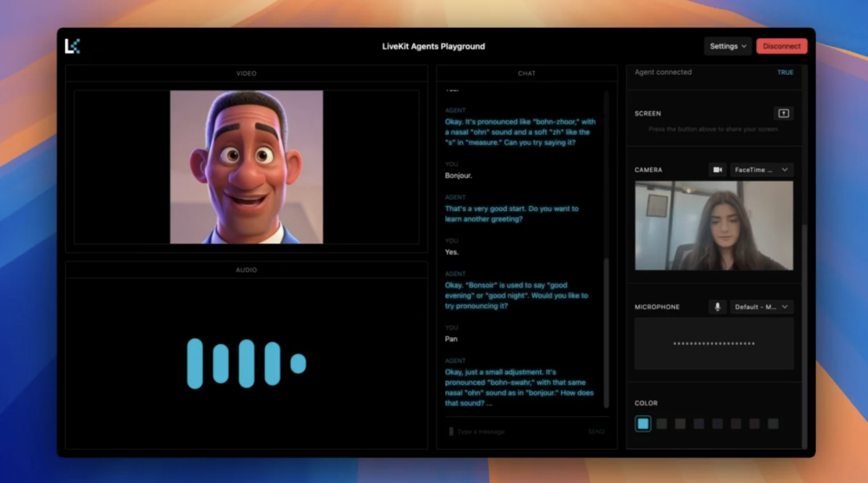
Task: Open the Settings dropdown
Action: (727, 46)
